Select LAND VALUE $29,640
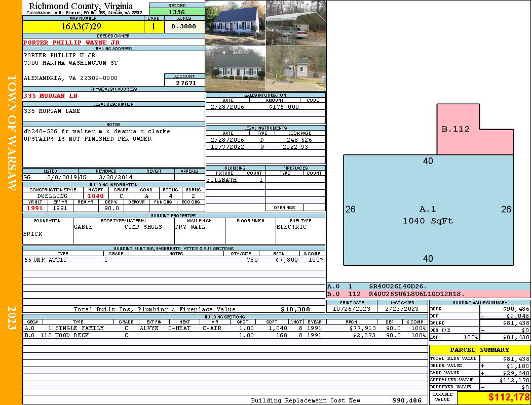532x405 pixels. tap(516, 373)
